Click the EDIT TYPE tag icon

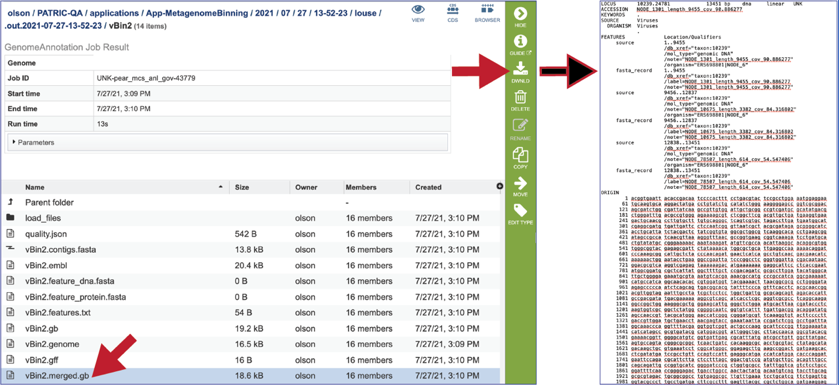pos(520,210)
